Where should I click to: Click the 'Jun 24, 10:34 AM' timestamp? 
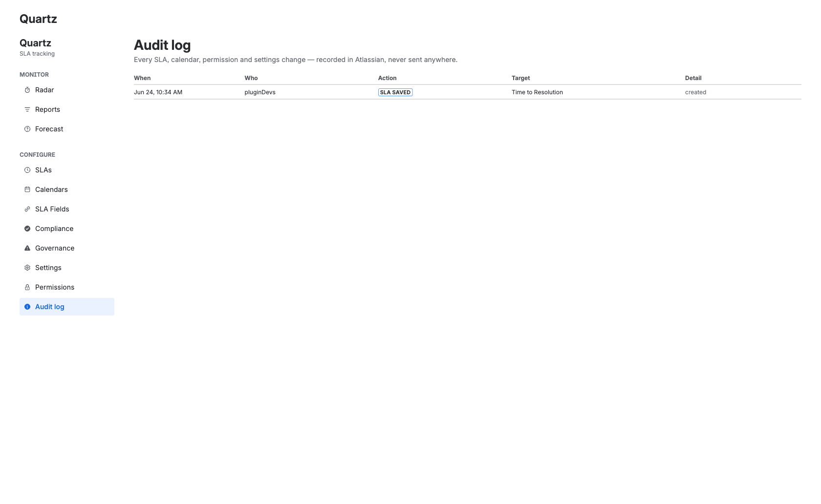[x=158, y=92]
